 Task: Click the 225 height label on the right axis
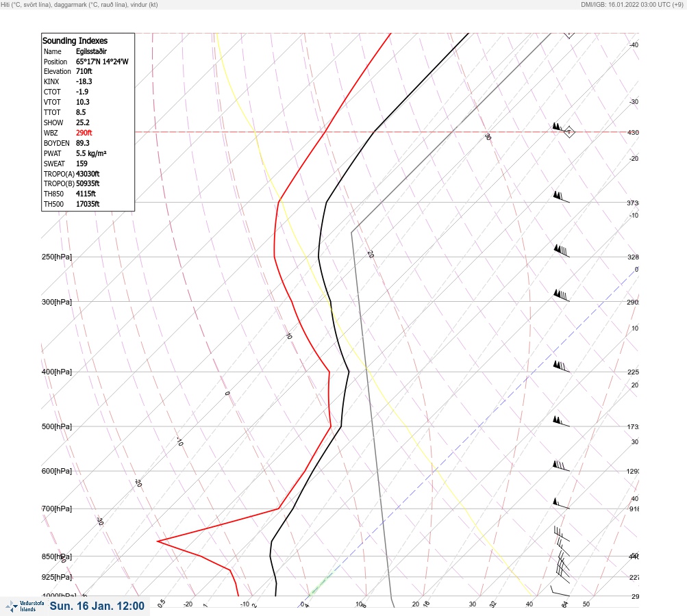click(633, 372)
